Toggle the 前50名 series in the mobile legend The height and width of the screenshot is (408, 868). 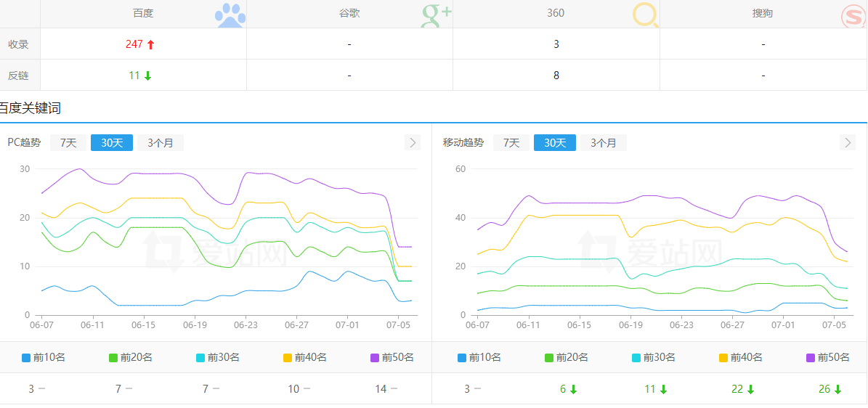point(827,358)
